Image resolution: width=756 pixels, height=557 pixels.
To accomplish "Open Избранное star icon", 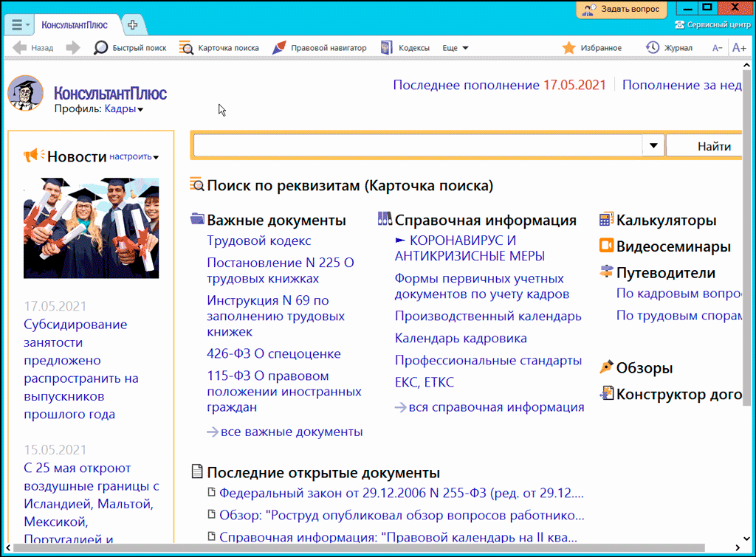I will click(569, 48).
